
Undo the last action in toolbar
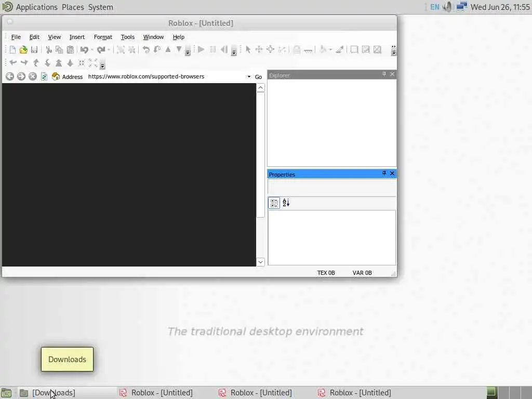[x=84, y=50]
